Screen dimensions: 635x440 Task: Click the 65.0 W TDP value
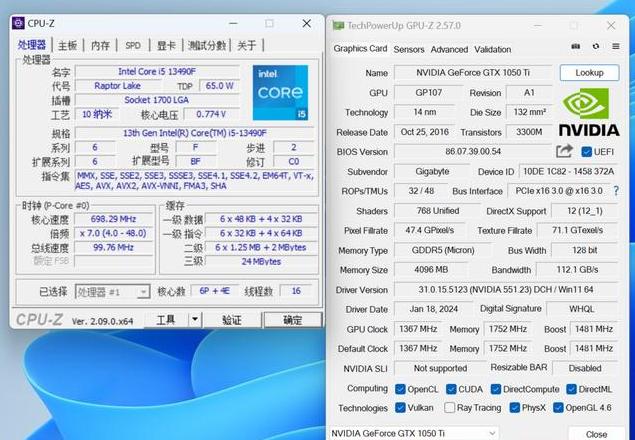(x=219, y=86)
